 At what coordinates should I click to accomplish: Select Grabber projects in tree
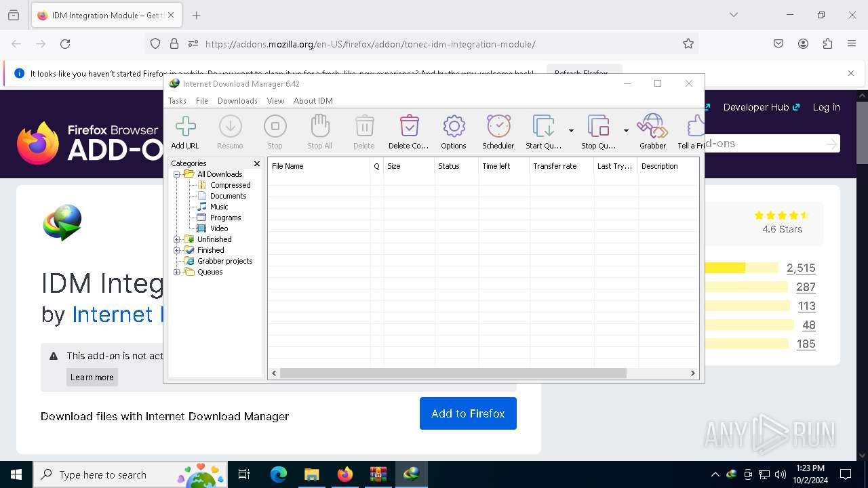[224, 261]
